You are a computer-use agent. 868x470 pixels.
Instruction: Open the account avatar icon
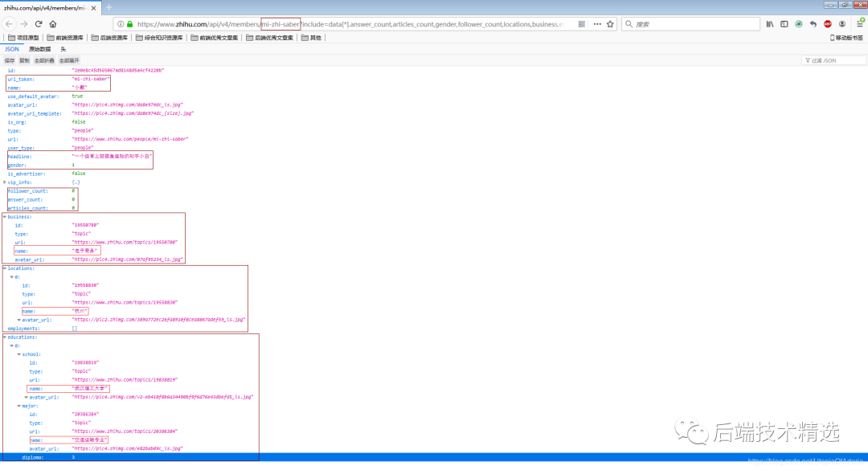(842, 24)
